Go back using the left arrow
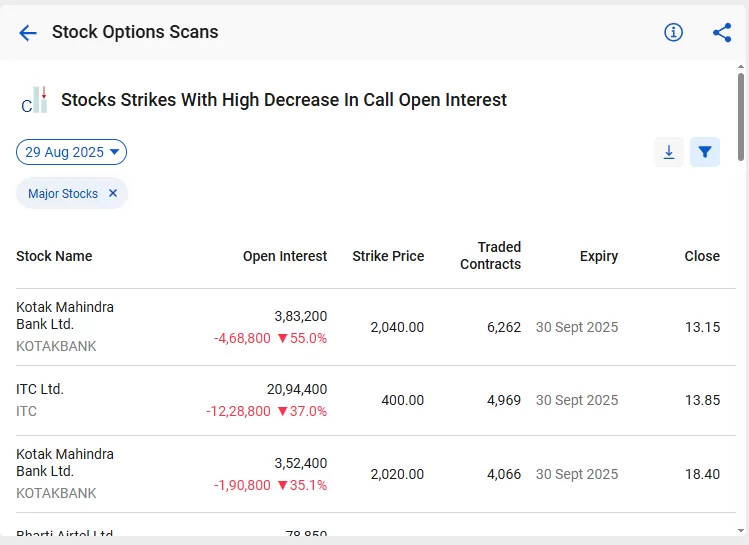The width and height of the screenshot is (749, 545). 28,33
